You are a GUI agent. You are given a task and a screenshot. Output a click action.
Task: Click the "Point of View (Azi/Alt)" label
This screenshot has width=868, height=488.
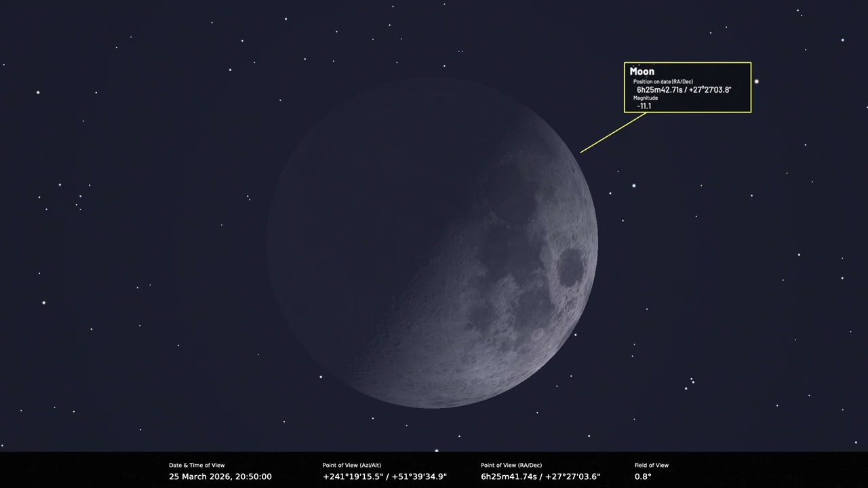tap(352, 465)
